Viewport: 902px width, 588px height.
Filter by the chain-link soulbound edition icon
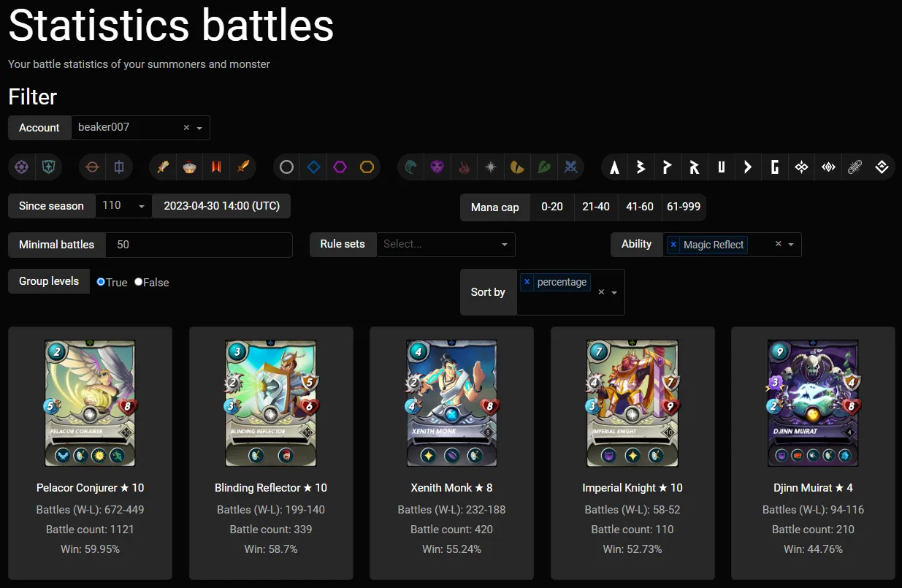click(855, 167)
